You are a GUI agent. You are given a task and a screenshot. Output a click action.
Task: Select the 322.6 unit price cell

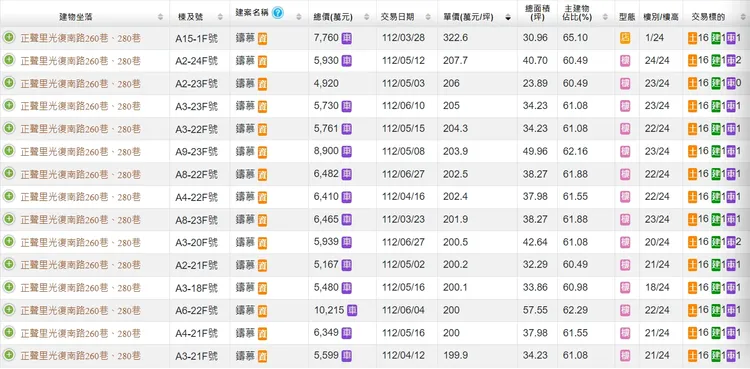pyautogui.click(x=455, y=37)
